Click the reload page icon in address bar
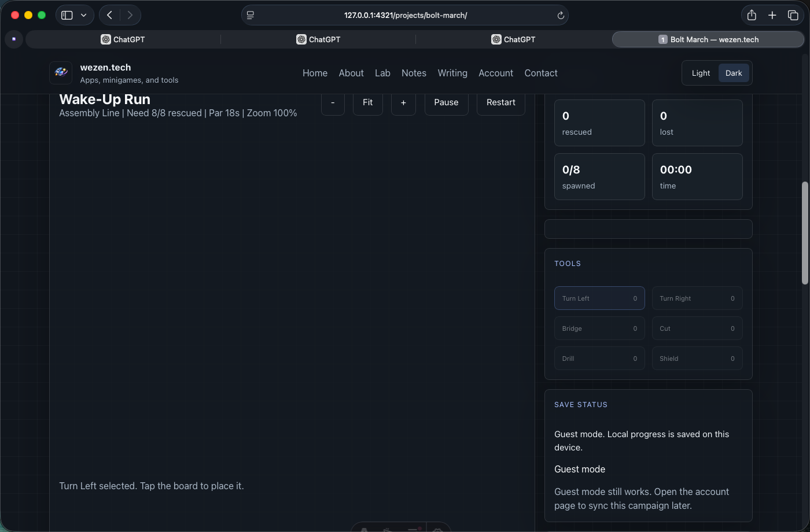The width and height of the screenshot is (810, 532). click(x=560, y=16)
